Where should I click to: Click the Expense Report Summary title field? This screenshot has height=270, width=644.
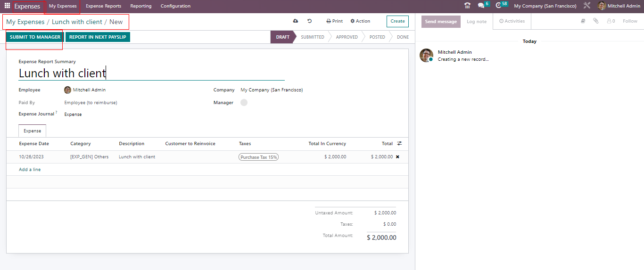[151, 73]
